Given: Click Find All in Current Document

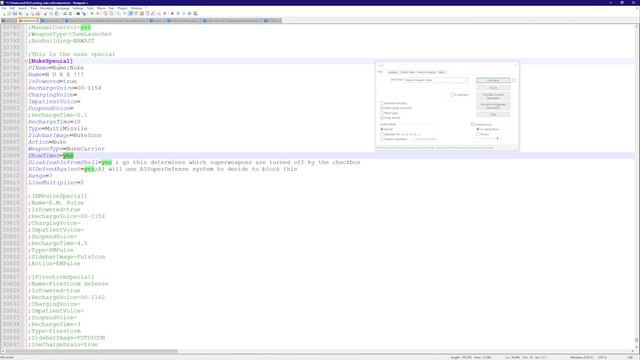Looking at the screenshot, I should (x=493, y=96).
